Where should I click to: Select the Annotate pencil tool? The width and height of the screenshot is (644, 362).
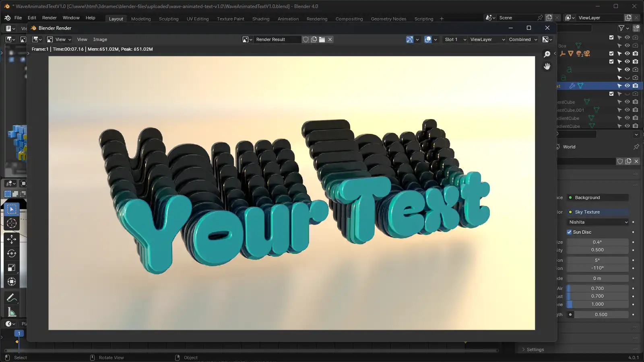click(11, 298)
